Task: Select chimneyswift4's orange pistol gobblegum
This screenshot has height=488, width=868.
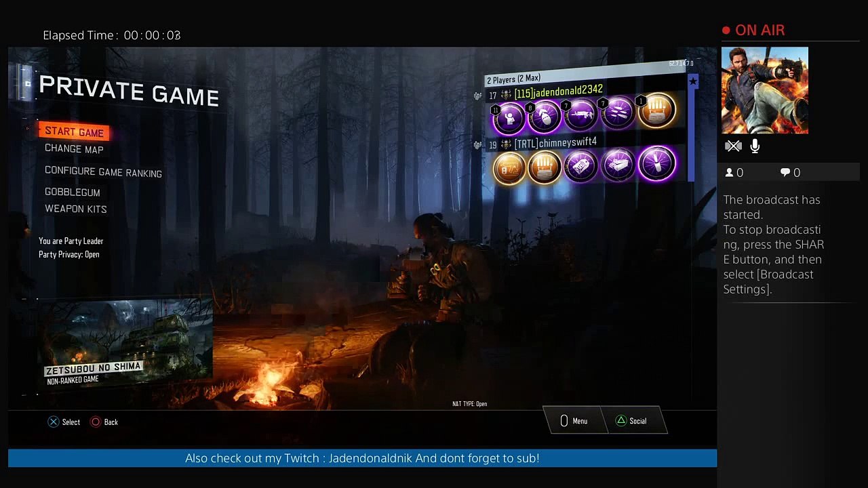Action: [509, 167]
